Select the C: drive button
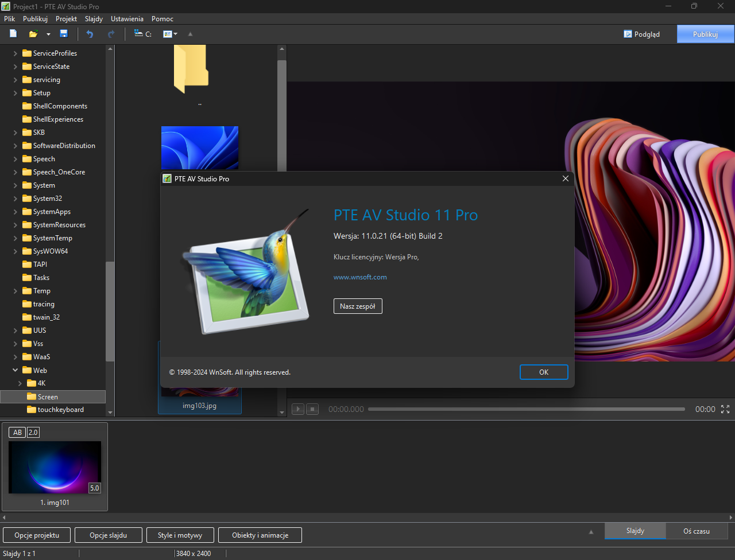 click(x=143, y=34)
